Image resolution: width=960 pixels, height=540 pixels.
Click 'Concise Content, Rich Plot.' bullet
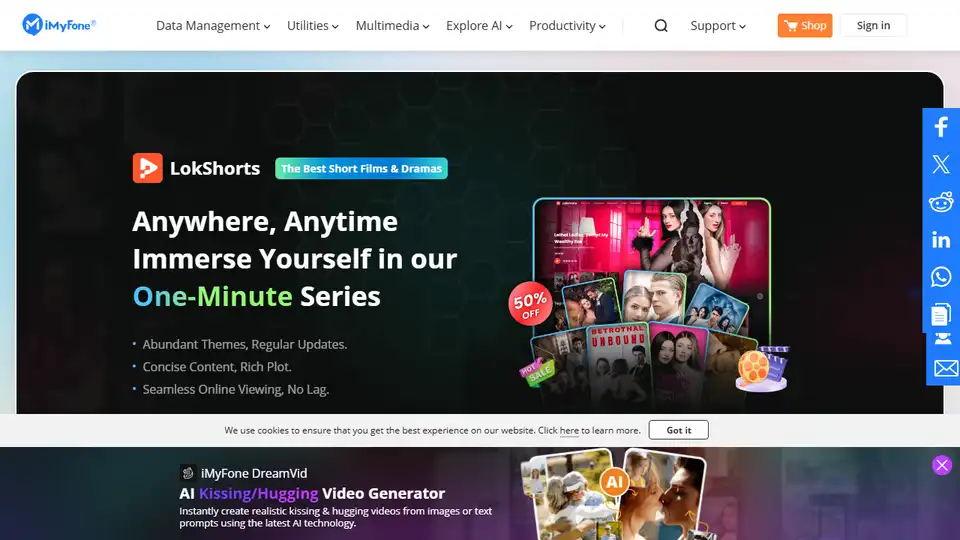pos(217,367)
